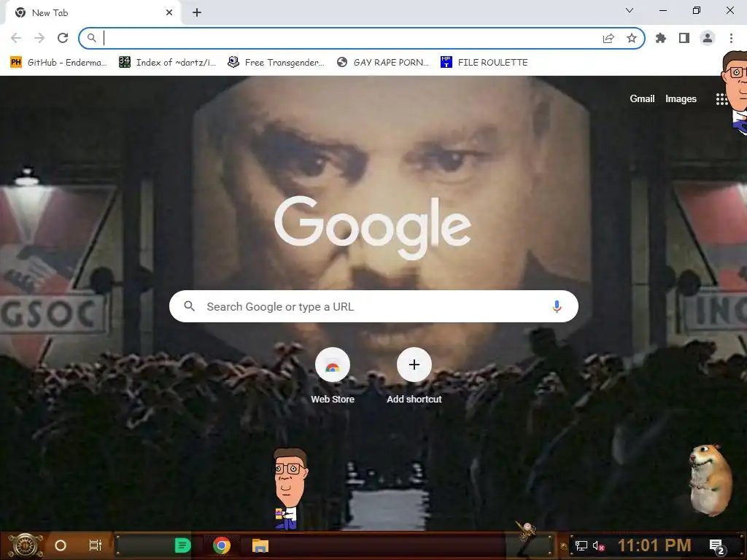Open the green chat app on taskbar

pyautogui.click(x=183, y=545)
